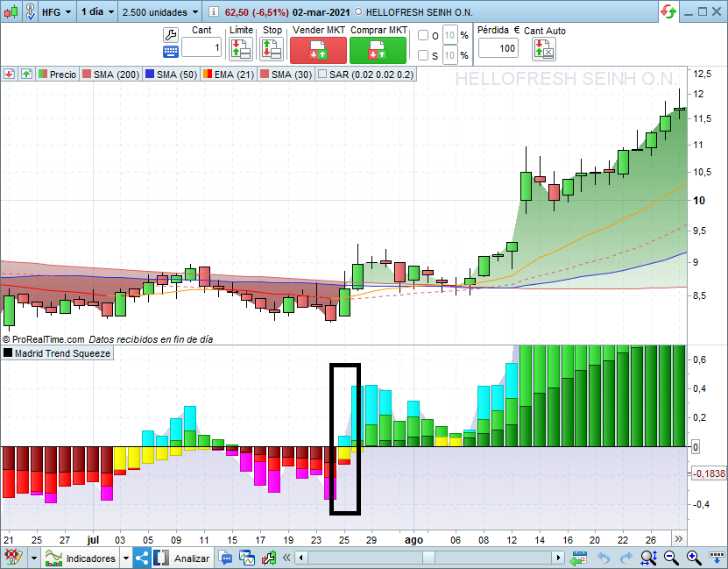Click the Pérdida amount field showing 100
The height and width of the screenshot is (569, 728).
[498, 48]
